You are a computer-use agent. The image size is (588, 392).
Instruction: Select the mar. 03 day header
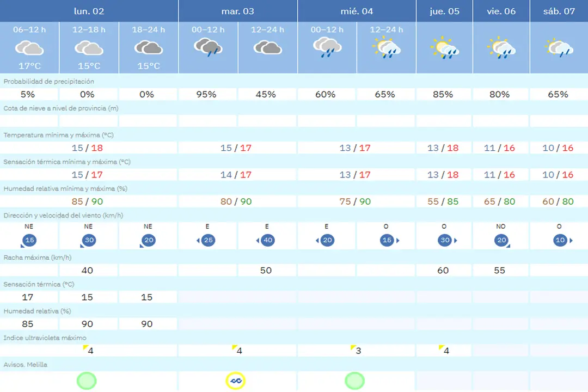238,11
